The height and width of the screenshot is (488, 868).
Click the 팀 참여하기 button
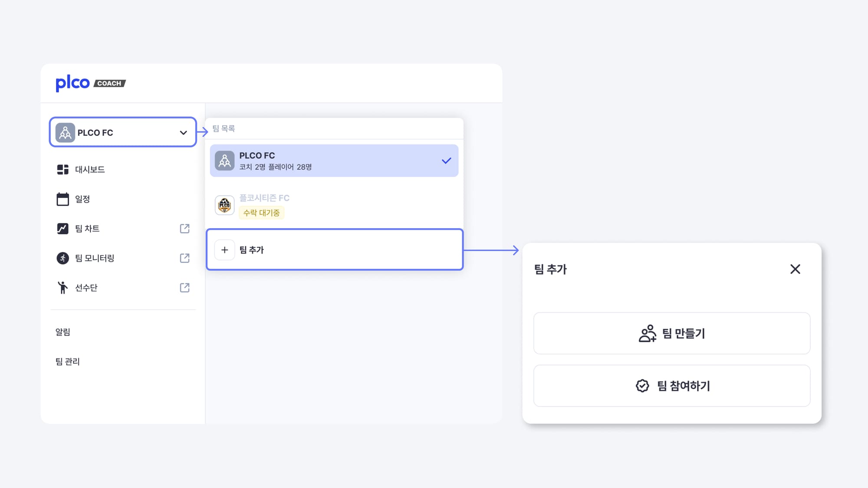pos(671,386)
